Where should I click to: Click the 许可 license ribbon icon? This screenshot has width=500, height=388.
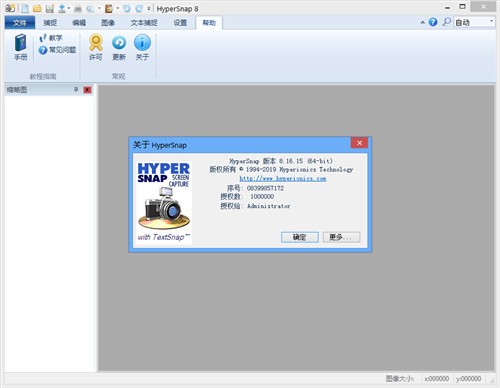(x=96, y=47)
